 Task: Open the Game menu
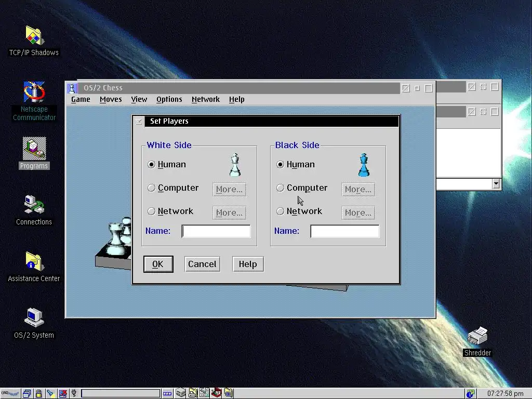[81, 99]
